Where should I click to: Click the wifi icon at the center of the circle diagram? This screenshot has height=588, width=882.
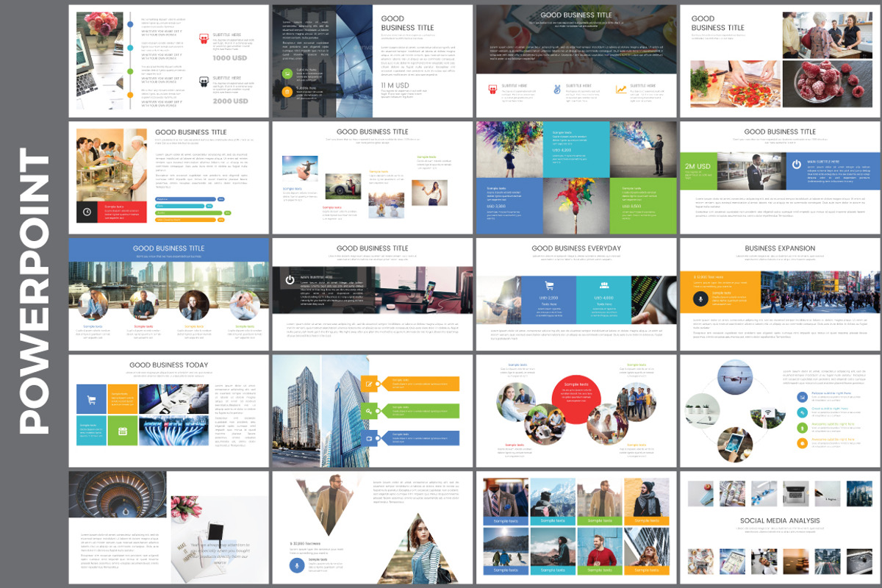[x=767, y=413]
